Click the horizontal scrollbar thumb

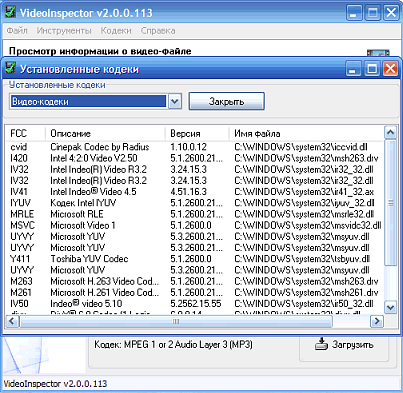[176, 321]
